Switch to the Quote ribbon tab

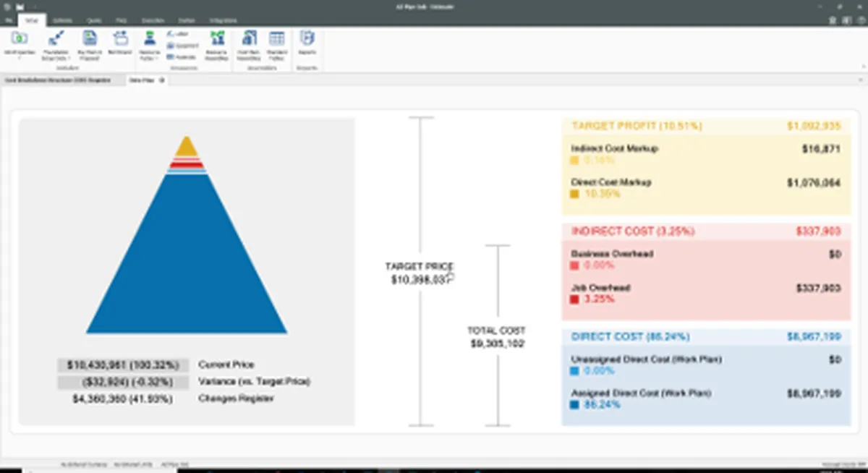pos(94,20)
